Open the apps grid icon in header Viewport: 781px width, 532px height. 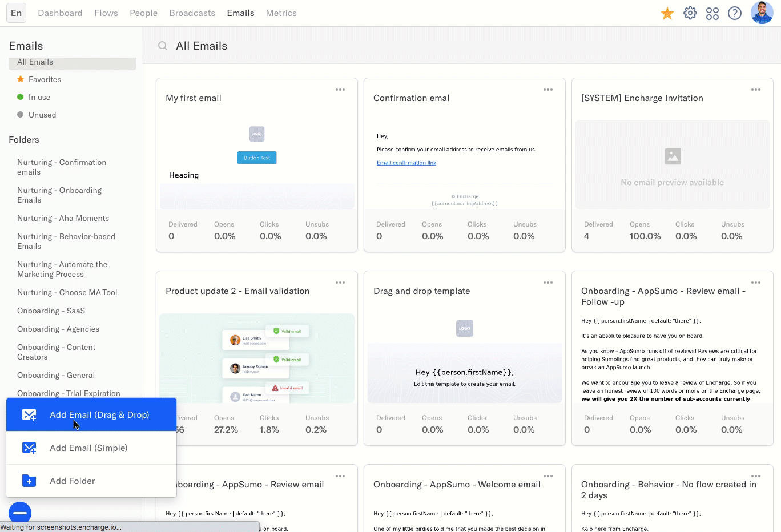[712, 13]
